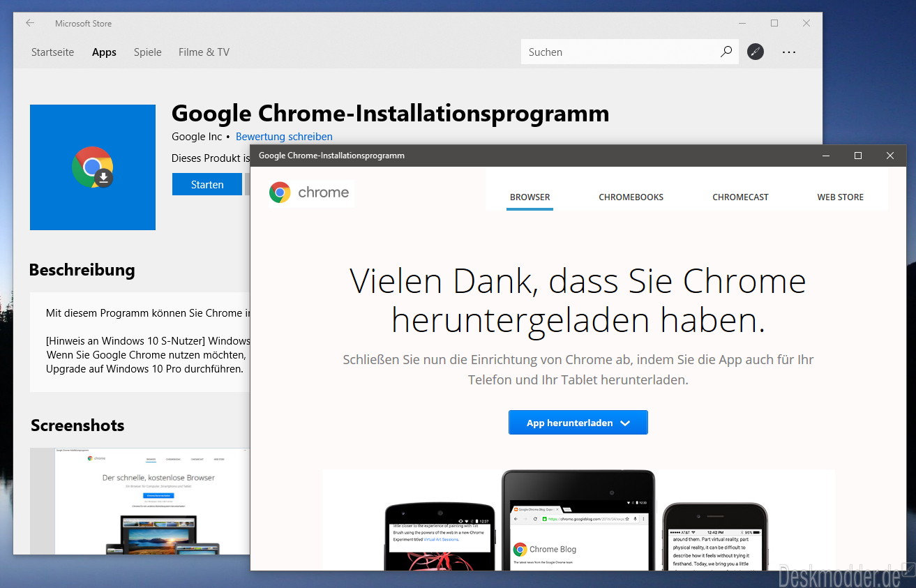
Task: Go back in Microsoft Store window
Action: pyautogui.click(x=30, y=23)
